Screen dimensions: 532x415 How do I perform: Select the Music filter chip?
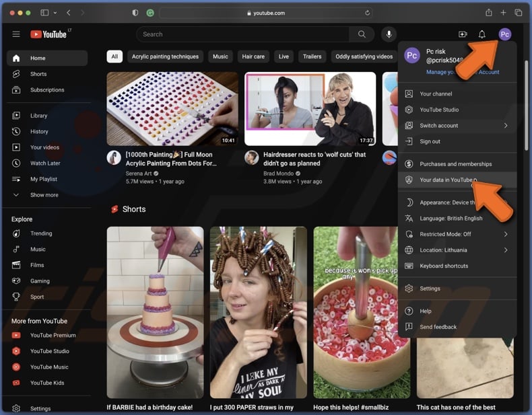220,56
